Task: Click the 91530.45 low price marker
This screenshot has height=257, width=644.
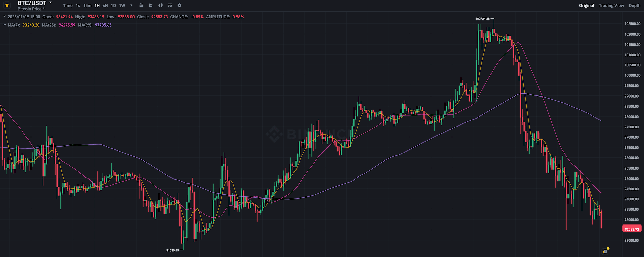Action: 173,250
